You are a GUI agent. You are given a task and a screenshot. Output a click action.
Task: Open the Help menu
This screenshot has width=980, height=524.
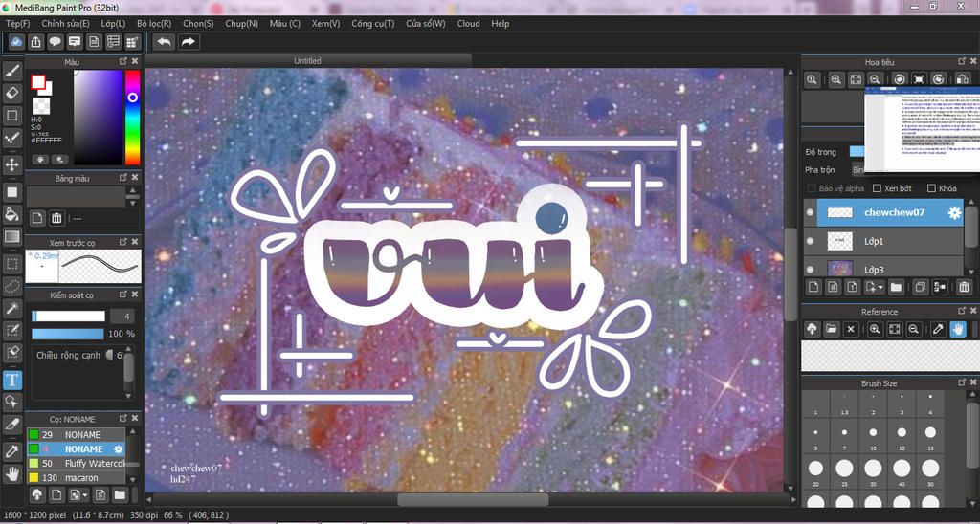coord(500,24)
